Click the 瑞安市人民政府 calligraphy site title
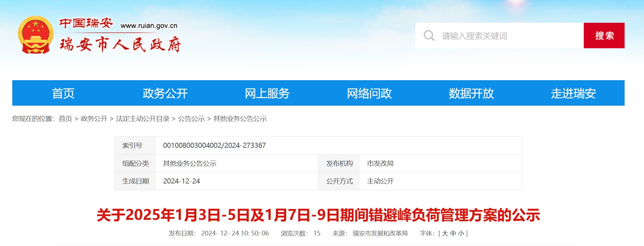This screenshot has width=644, height=246. tap(120, 45)
